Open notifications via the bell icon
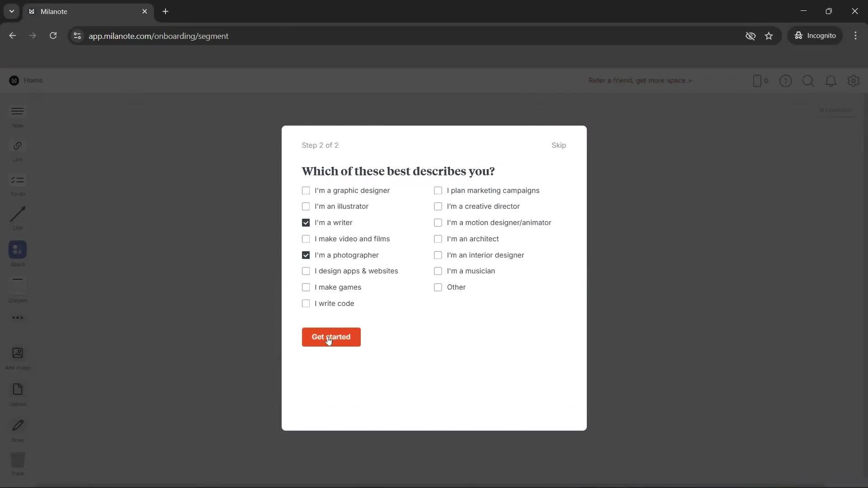This screenshot has height=488, width=868. [x=831, y=81]
